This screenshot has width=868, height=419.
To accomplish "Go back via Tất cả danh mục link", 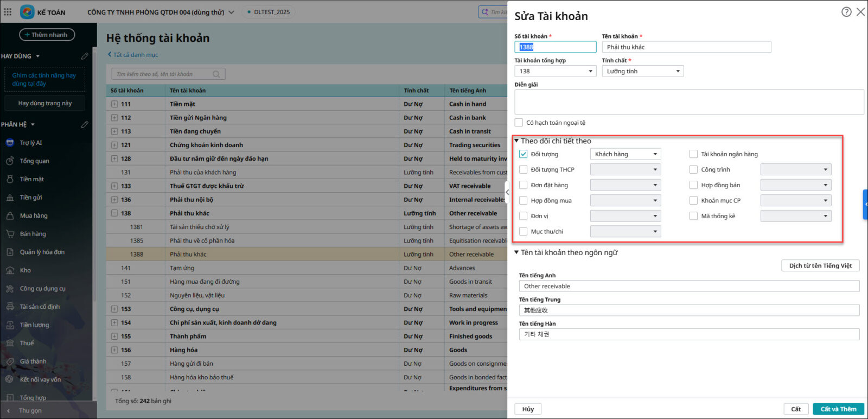I will pyautogui.click(x=133, y=55).
